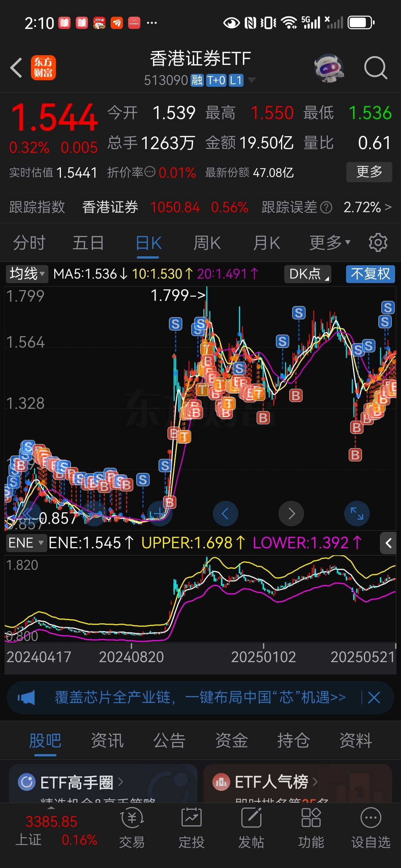Expand stock code dropdown arrow
Screen dimensions: 401x868
[x=252, y=80]
